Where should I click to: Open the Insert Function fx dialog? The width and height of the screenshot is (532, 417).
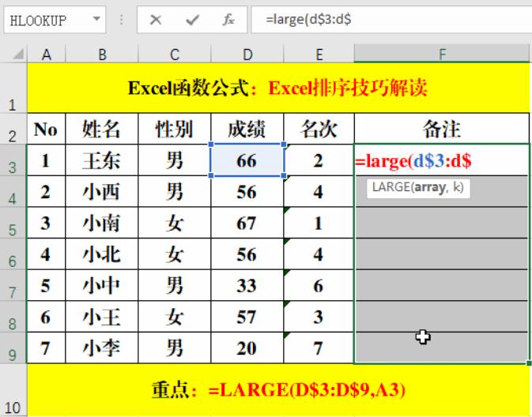pos(228,20)
